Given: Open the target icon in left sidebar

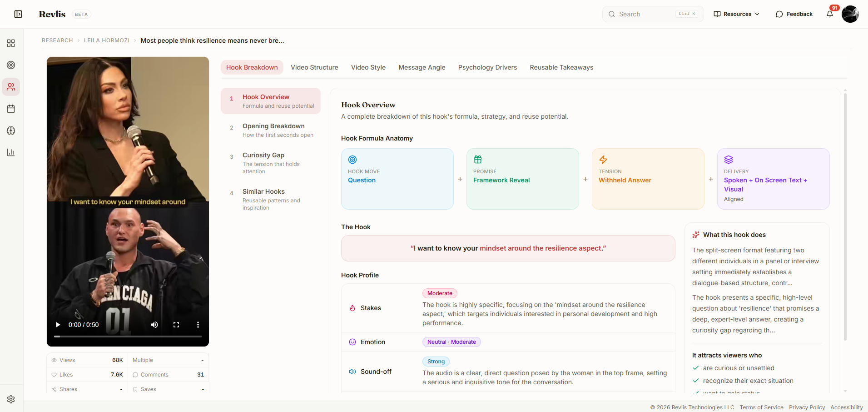Looking at the screenshot, I should click(x=11, y=65).
